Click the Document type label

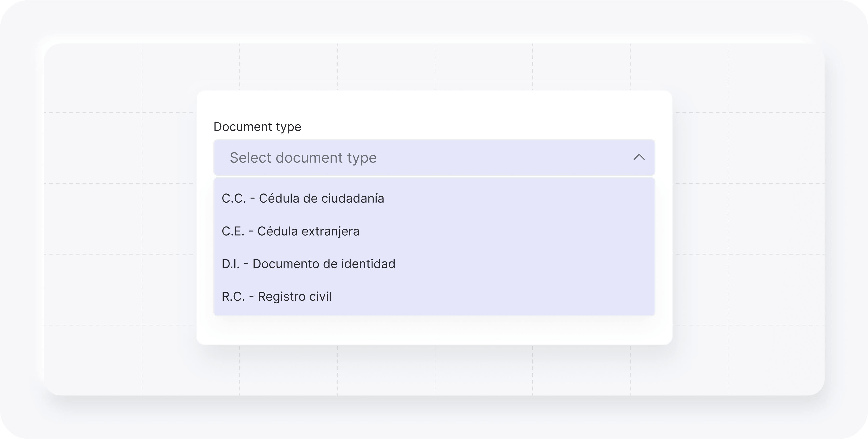257,127
